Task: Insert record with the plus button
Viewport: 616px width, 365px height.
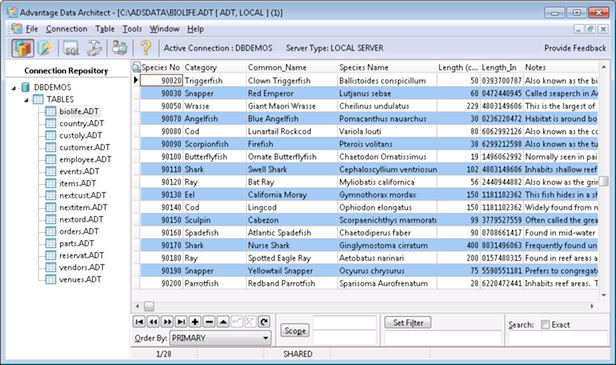Action: tap(195, 322)
